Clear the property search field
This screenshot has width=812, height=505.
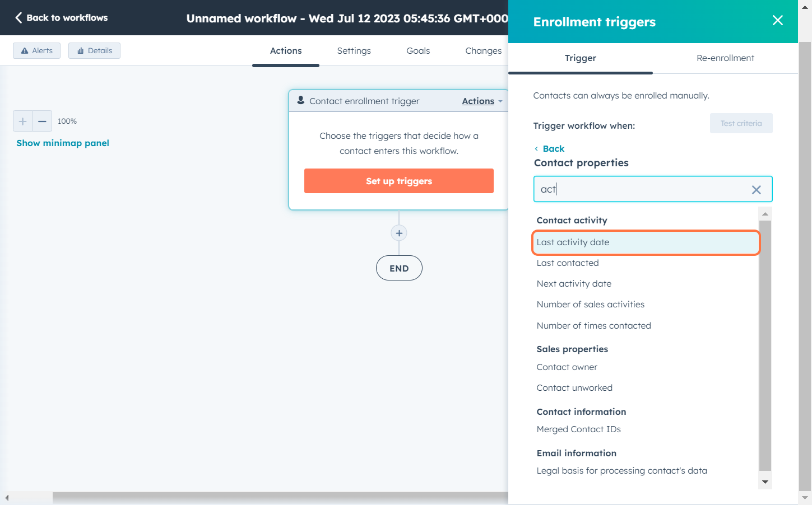756,190
